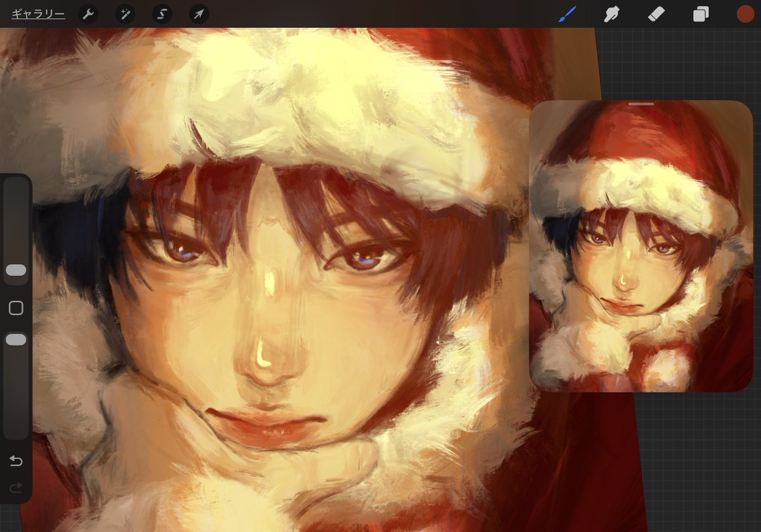Open the Layers panel
The width and height of the screenshot is (761, 532).
click(x=701, y=14)
